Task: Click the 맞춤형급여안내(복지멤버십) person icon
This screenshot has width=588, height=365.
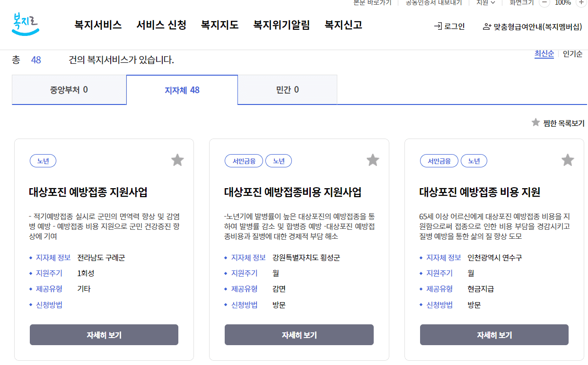Action: click(x=487, y=27)
